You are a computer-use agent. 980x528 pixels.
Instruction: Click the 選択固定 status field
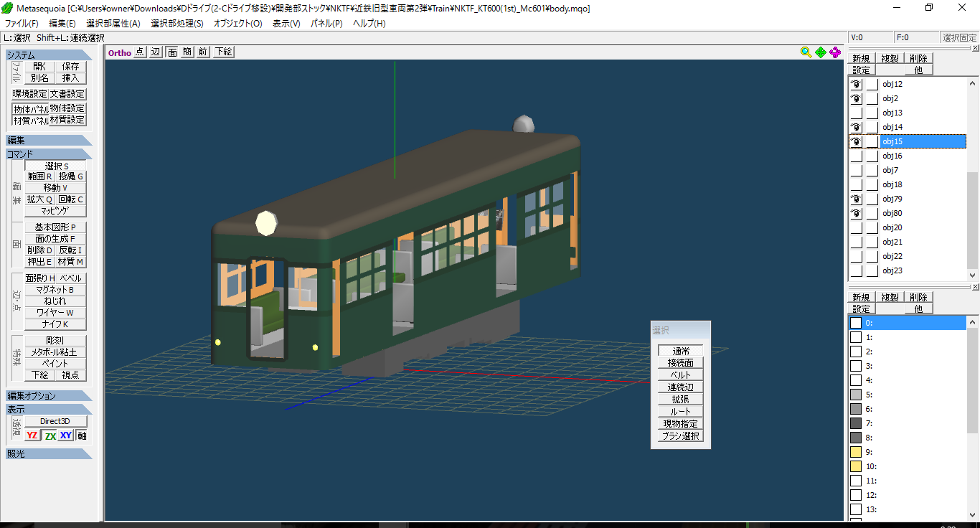[959, 37]
